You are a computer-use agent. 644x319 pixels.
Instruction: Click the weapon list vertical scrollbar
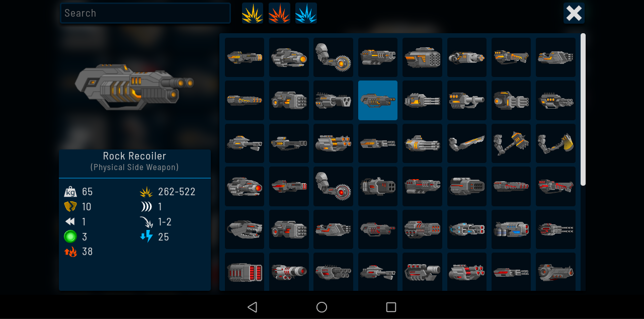[583, 109]
